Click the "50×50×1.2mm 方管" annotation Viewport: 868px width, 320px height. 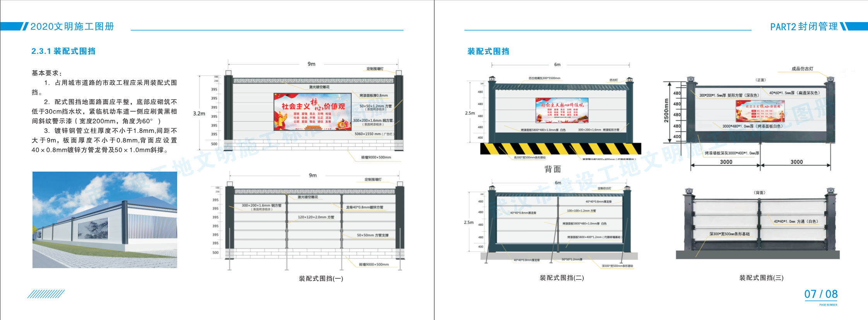click(375, 106)
